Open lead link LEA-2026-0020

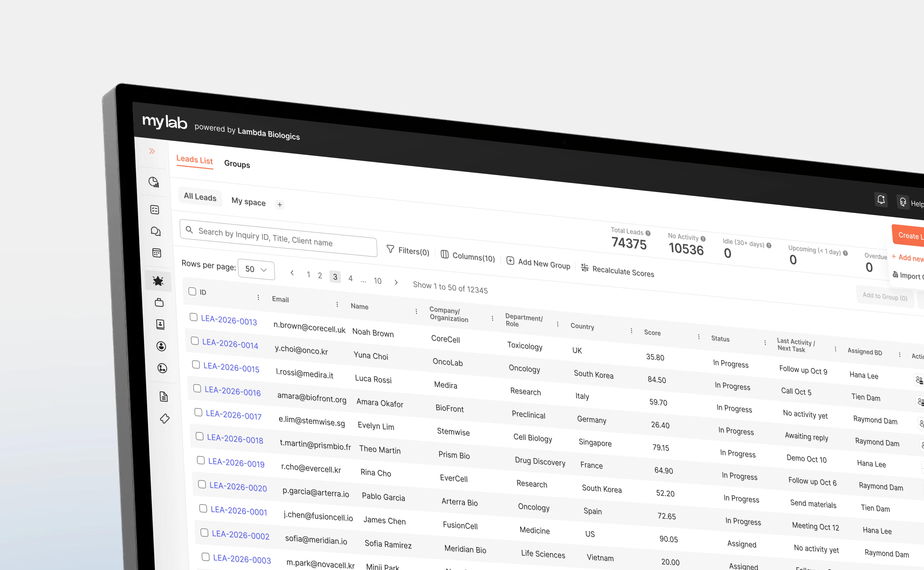point(238,487)
